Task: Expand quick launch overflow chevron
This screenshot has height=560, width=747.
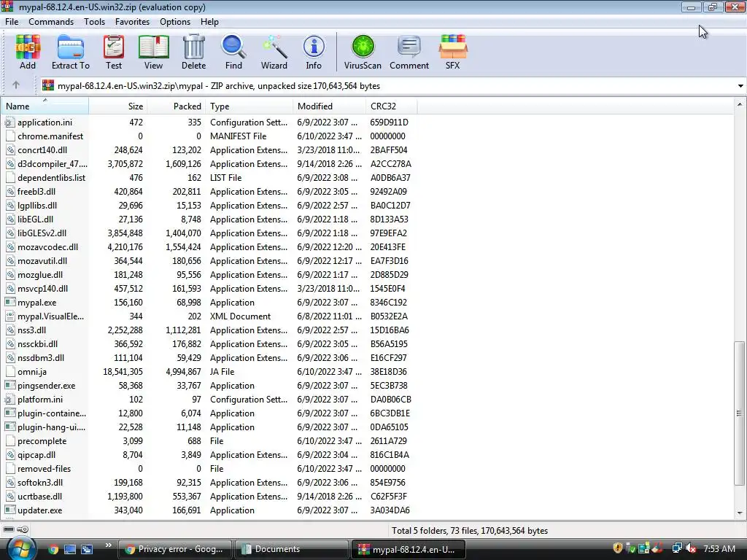Action: click(108, 545)
